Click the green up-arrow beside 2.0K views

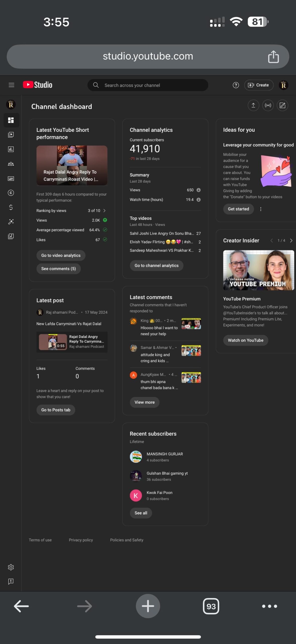click(x=105, y=220)
